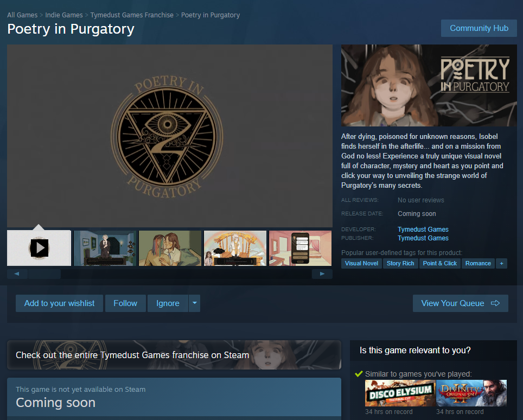Click the plus icon to add tags

point(501,263)
